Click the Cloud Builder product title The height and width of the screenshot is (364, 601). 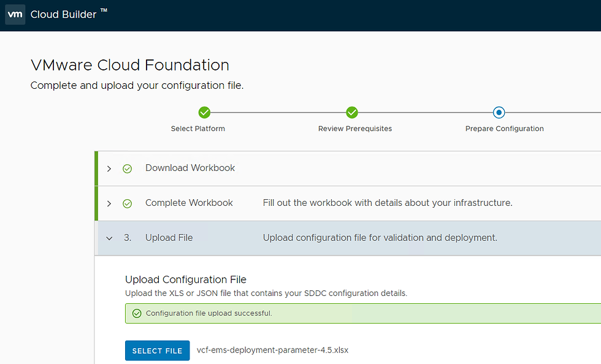(64, 15)
